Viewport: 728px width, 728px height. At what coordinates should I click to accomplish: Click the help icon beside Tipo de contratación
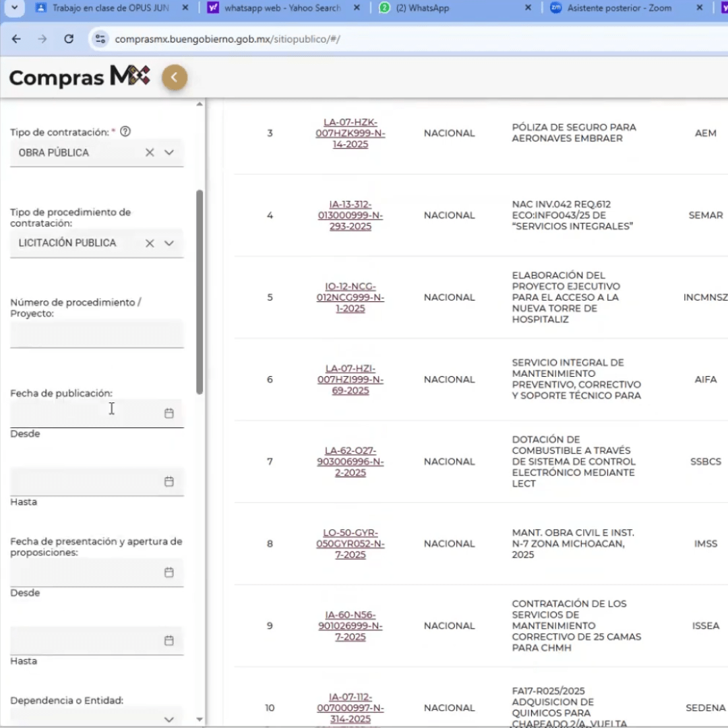coord(125,132)
